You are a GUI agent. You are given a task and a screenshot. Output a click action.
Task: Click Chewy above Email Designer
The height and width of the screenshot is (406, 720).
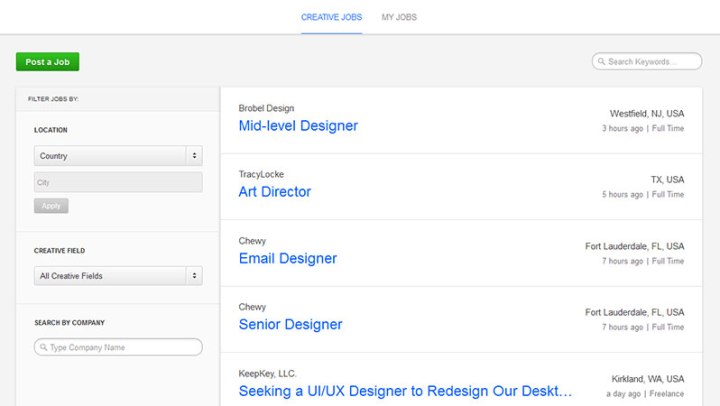pyautogui.click(x=252, y=241)
